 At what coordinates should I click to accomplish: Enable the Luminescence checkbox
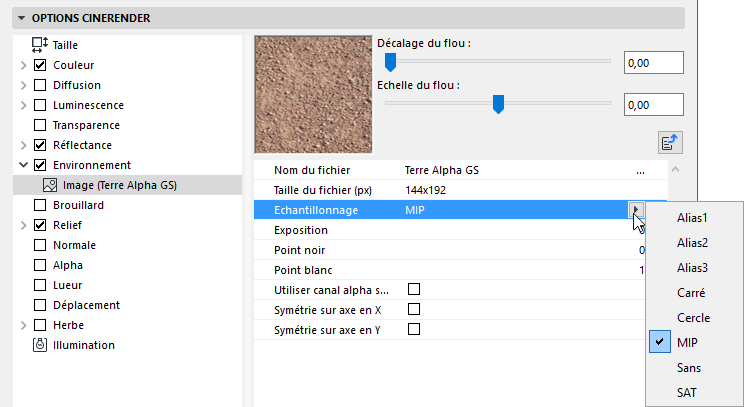[40, 105]
